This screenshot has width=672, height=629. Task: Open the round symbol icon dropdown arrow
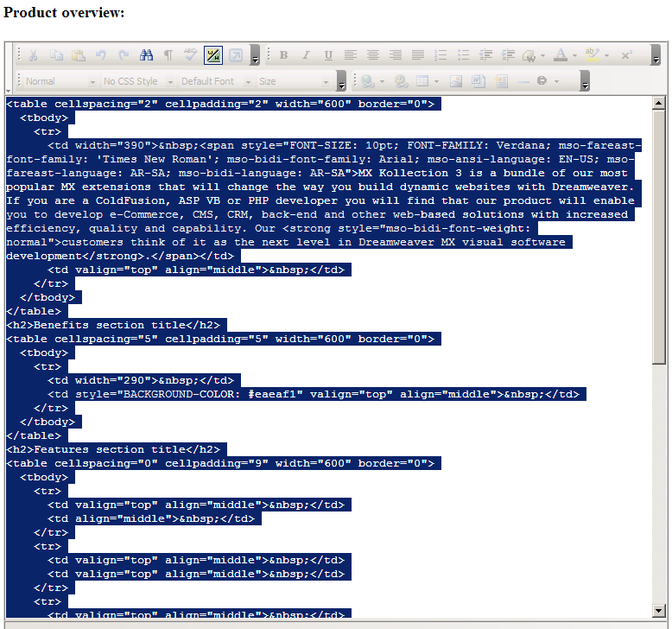tap(557, 81)
